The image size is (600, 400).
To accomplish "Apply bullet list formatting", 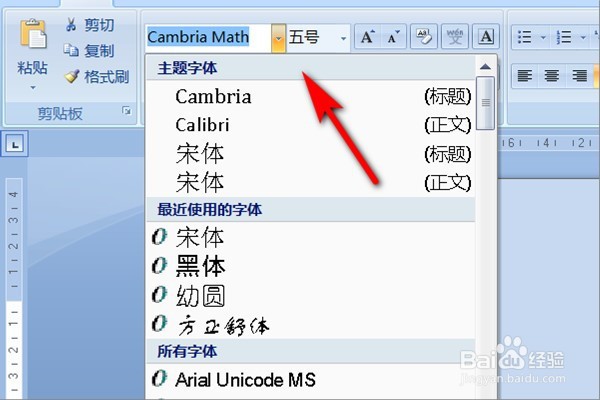I will point(525,37).
